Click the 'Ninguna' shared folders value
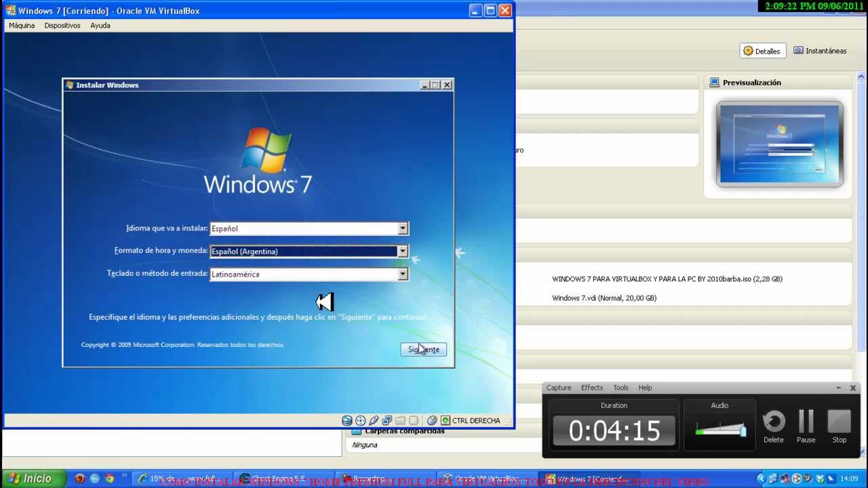 pyautogui.click(x=365, y=445)
